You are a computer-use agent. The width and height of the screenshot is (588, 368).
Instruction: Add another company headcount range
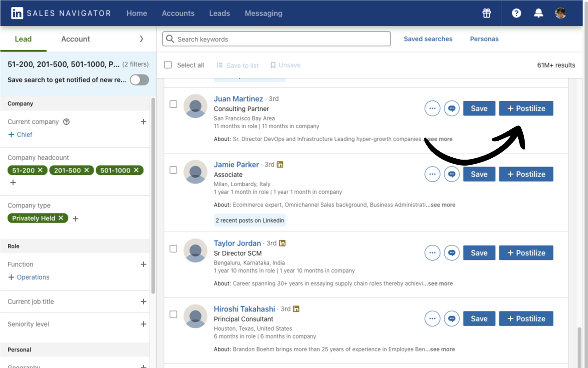[13, 183]
